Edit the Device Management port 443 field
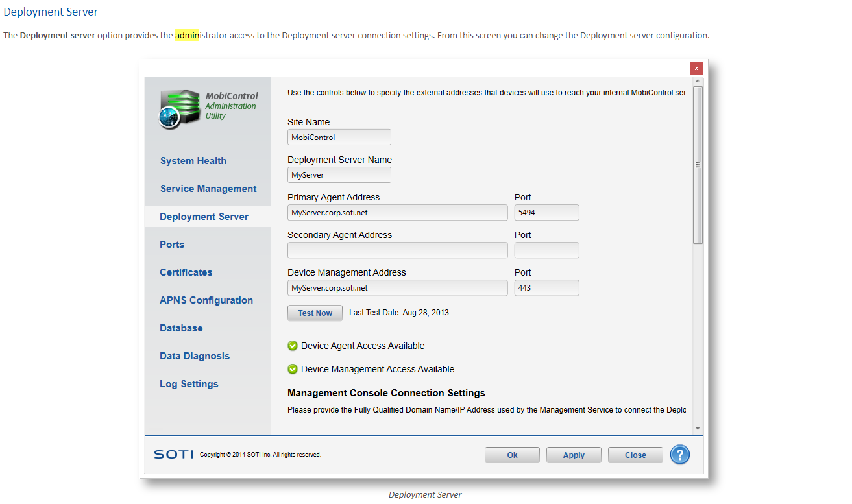 (x=547, y=287)
